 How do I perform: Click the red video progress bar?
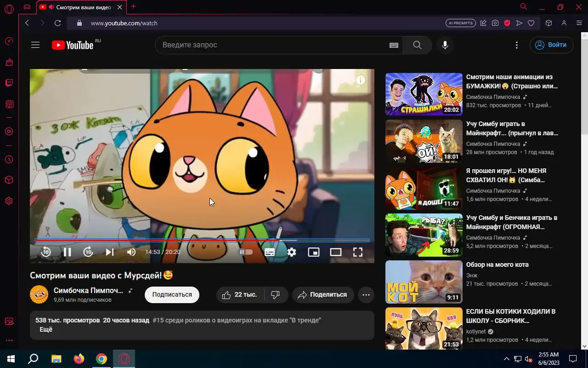point(202,240)
